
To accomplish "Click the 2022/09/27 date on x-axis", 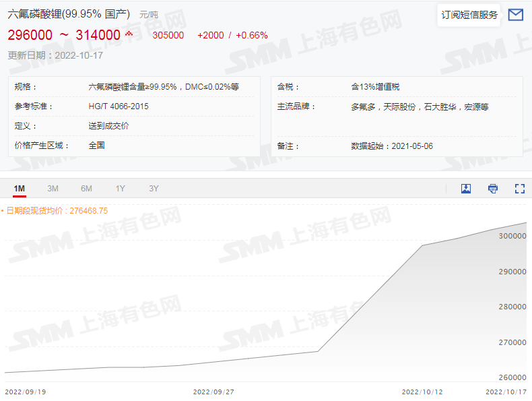I will point(213,392).
